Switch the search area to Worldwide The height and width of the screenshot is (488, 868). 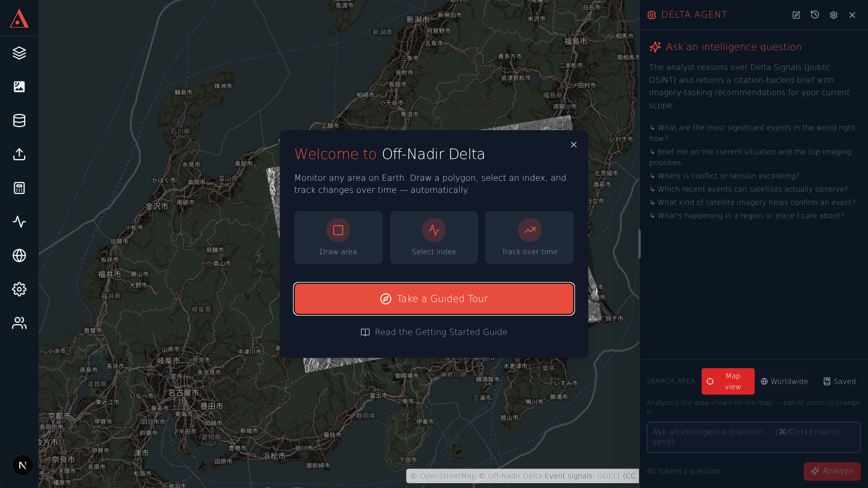[784, 381]
